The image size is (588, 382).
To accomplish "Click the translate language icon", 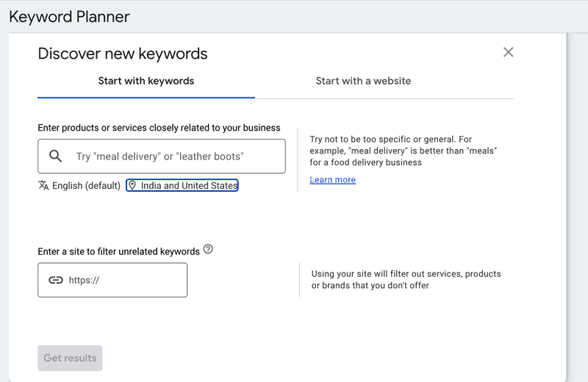I will (43, 185).
